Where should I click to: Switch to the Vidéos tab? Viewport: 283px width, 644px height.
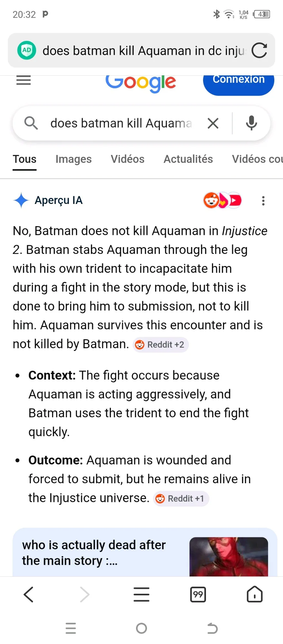[128, 159]
